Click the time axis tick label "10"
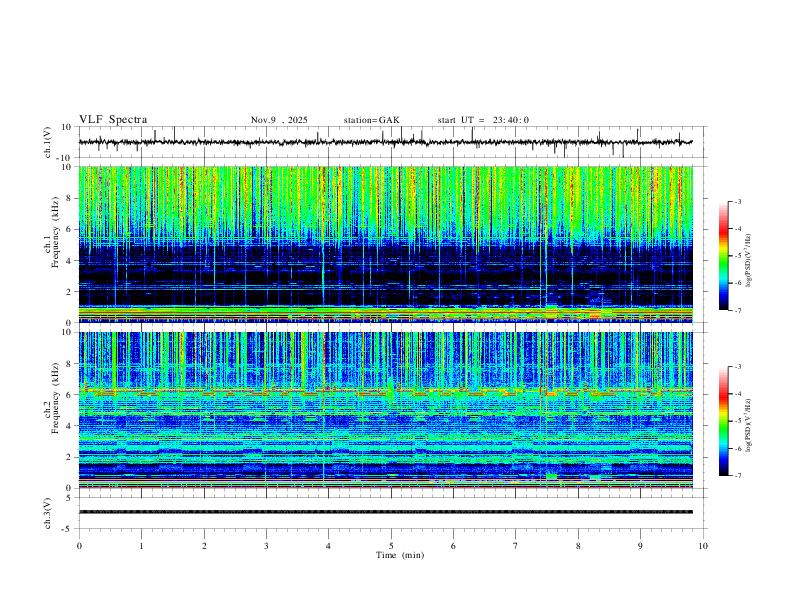792x612 pixels. coord(703,546)
